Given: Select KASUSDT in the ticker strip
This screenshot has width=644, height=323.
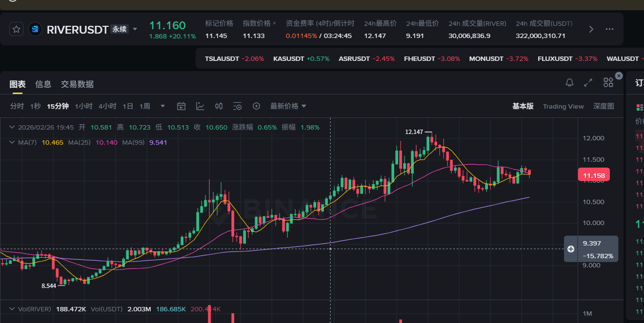Looking at the screenshot, I should tap(302, 59).
